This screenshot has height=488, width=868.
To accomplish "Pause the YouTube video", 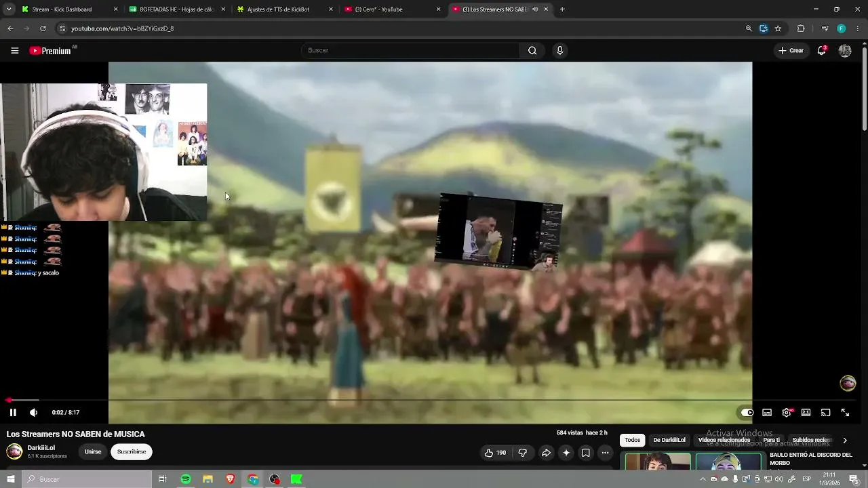I will pyautogui.click(x=13, y=412).
